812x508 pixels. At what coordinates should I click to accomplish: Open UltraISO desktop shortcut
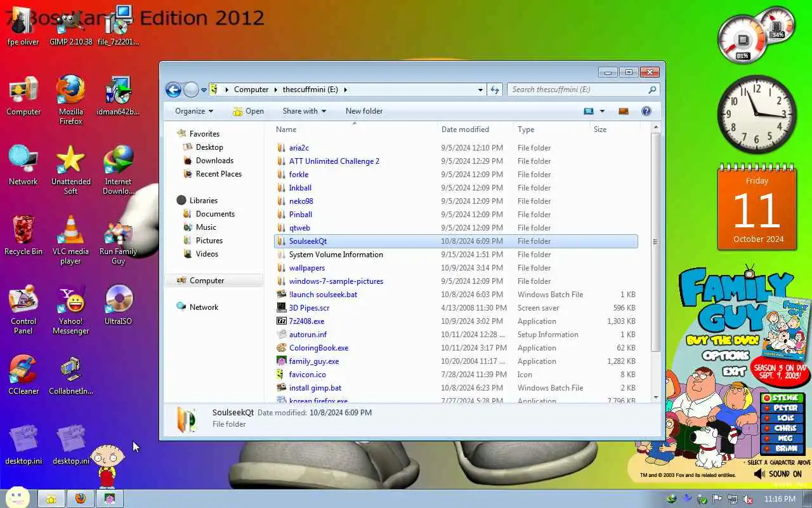119,305
